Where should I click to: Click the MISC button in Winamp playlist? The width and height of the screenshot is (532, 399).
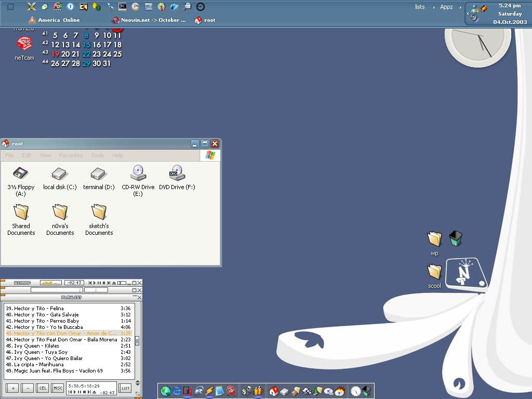coord(58,388)
